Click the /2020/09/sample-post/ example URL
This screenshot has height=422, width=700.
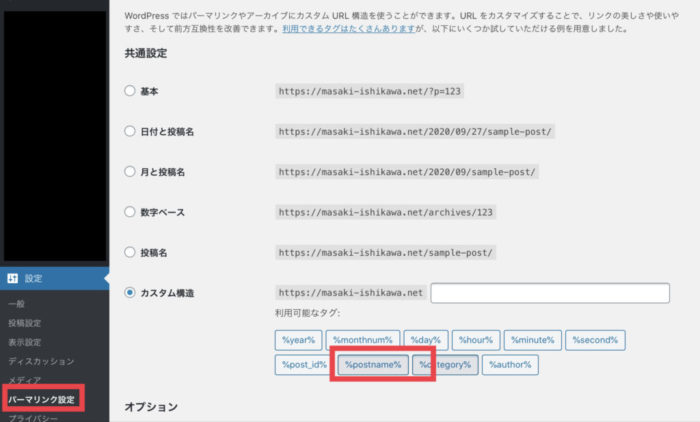point(407,172)
